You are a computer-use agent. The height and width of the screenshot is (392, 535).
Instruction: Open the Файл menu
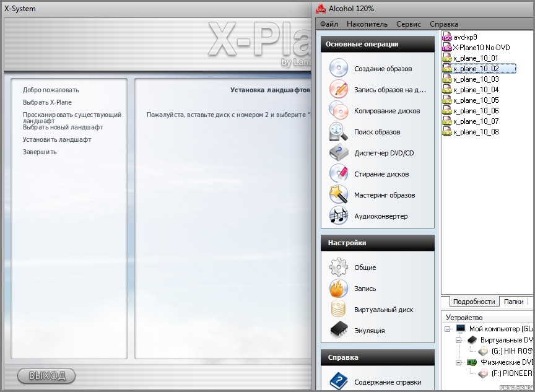pyautogui.click(x=329, y=24)
